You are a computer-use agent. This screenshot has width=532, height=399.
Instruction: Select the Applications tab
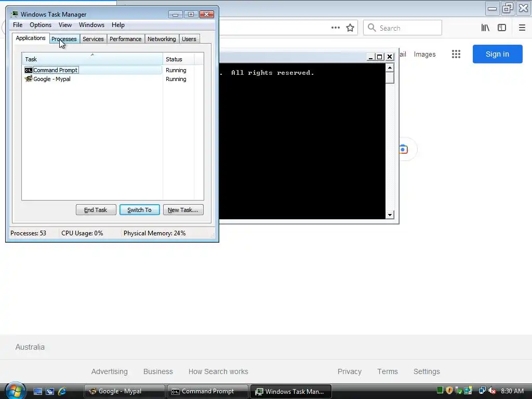pos(31,38)
